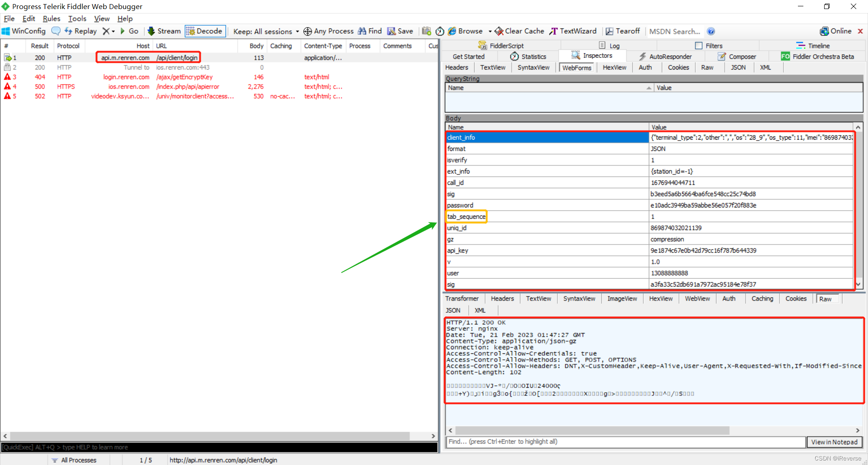868x465 pixels.
Task: Open the Timeline tab
Action: click(x=813, y=46)
